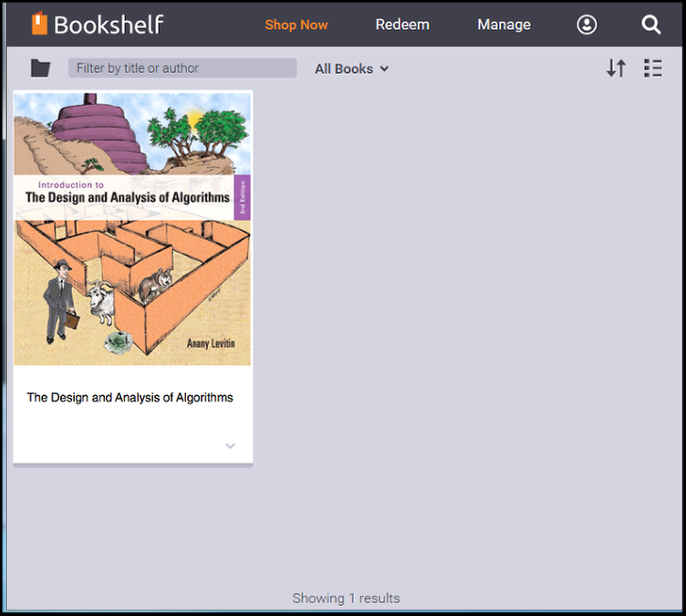
Task: Expand the All Books dropdown
Action: 352,68
